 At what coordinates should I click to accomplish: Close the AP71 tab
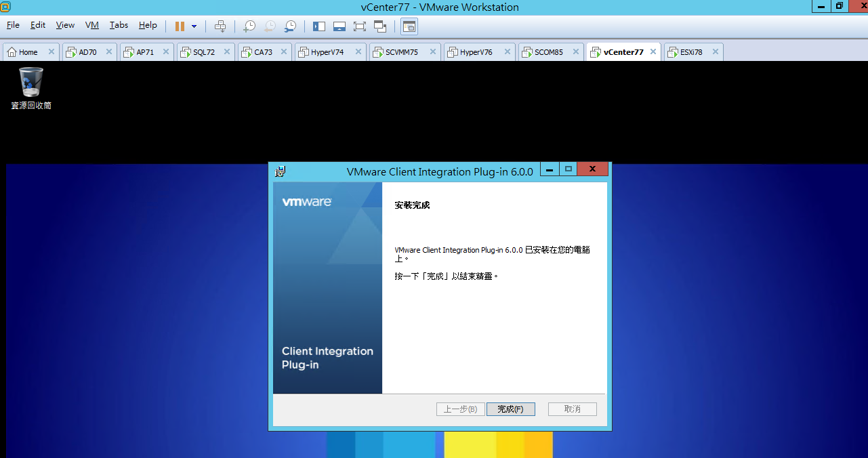coord(165,51)
